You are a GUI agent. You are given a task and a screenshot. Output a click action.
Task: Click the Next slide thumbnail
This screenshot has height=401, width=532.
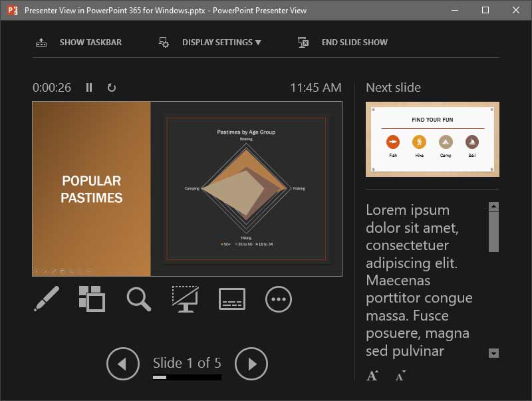click(432, 139)
